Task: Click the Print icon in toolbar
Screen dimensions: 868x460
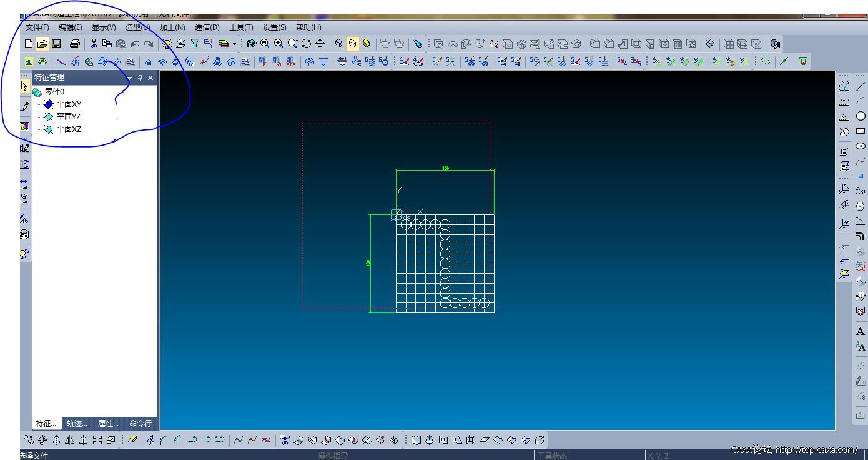Action: pyautogui.click(x=75, y=44)
